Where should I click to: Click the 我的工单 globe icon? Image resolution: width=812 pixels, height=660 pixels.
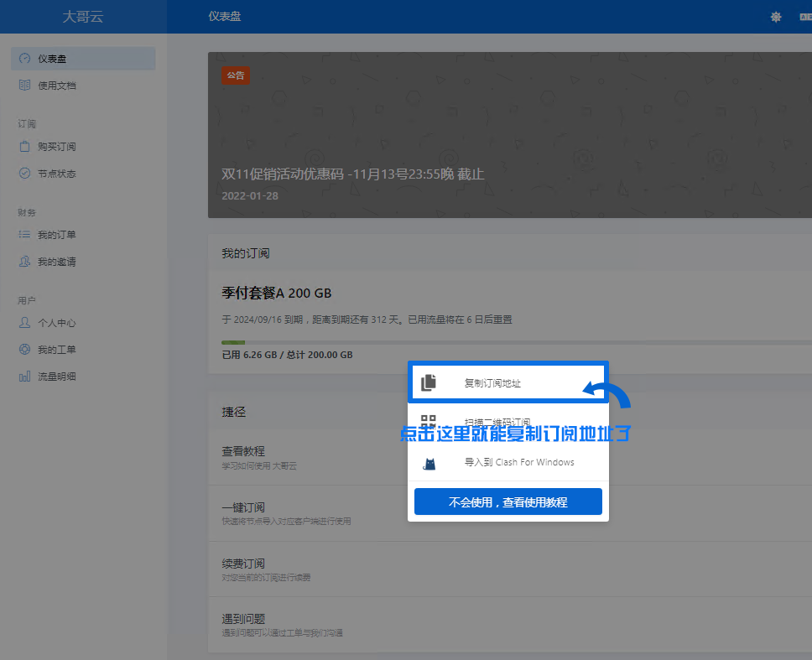pos(23,350)
